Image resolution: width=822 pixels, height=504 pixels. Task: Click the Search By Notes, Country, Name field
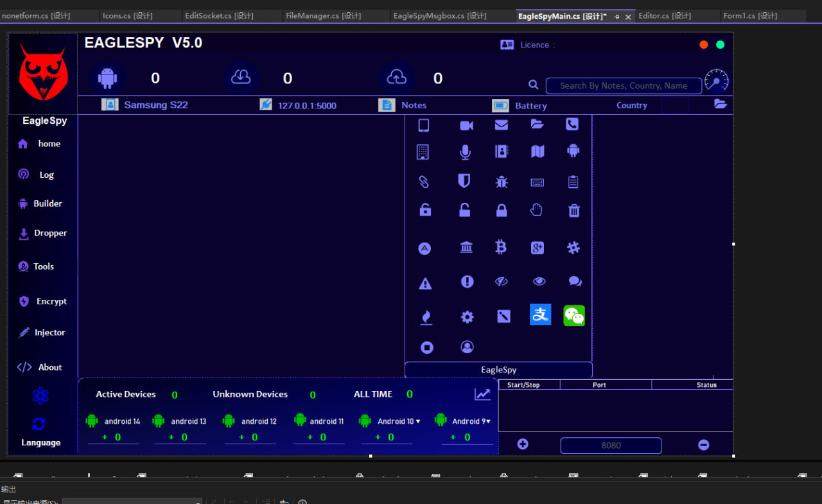coord(623,86)
